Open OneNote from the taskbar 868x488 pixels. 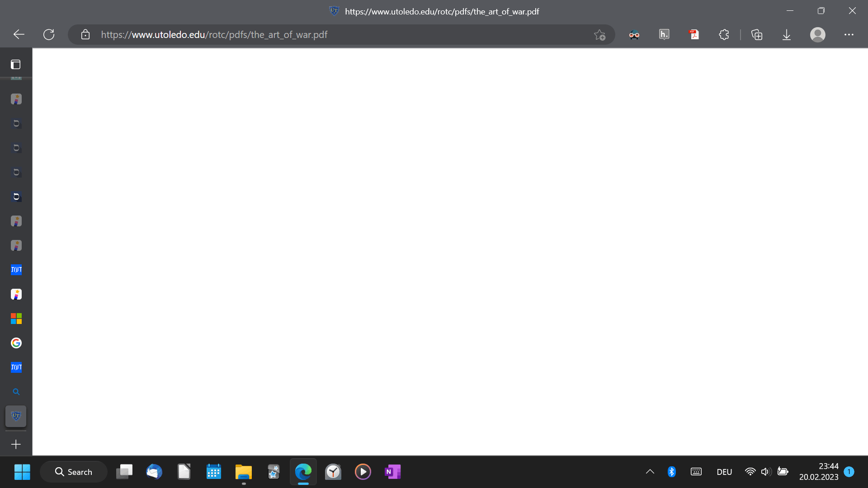[x=392, y=472]
